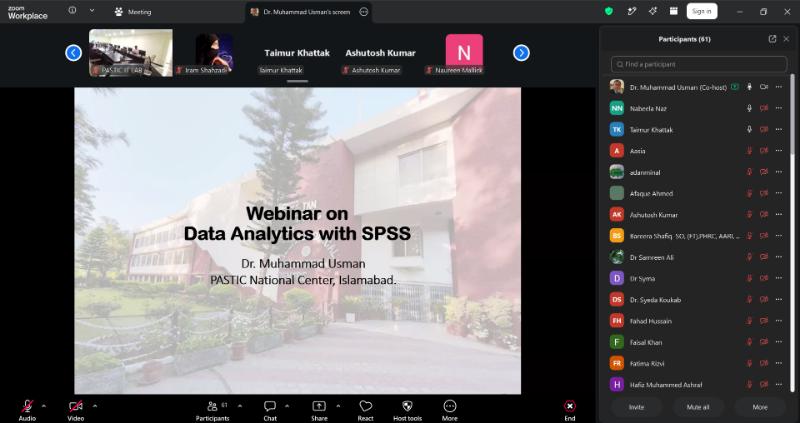Image resolution: width=800 pixels, height=423 pixels.
Task: Open more options for Aasia
Action: click(x=779, y=151)
